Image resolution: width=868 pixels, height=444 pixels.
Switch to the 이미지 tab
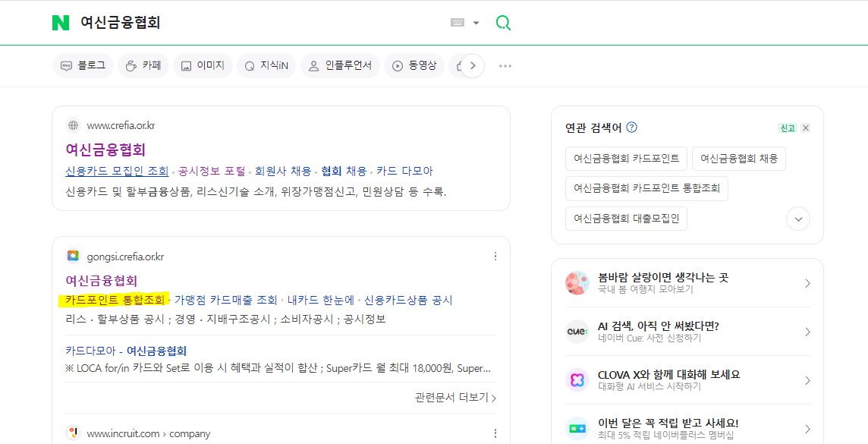(203, 66)
